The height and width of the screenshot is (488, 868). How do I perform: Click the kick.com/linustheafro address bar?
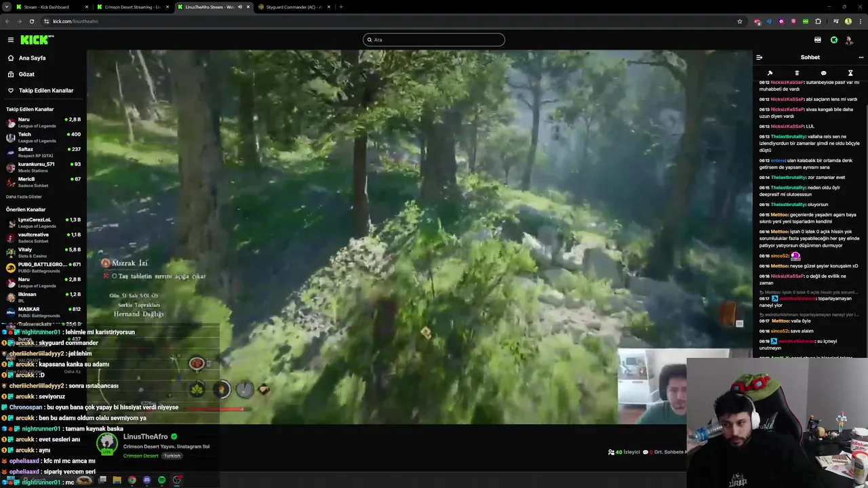pos(393,21)
